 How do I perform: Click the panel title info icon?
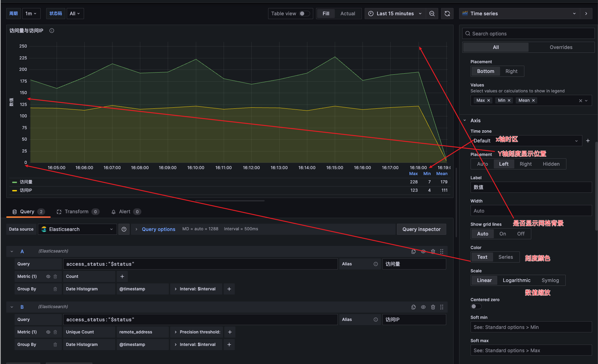(52, 31)
